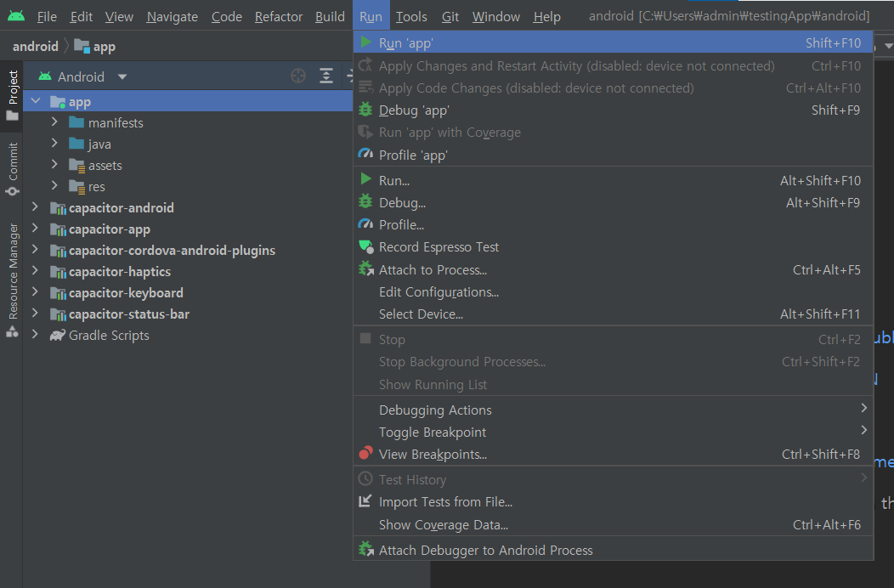Choose Show Coverage Data... menu item
Screen dimensions: 894x588
coord(614,524)
